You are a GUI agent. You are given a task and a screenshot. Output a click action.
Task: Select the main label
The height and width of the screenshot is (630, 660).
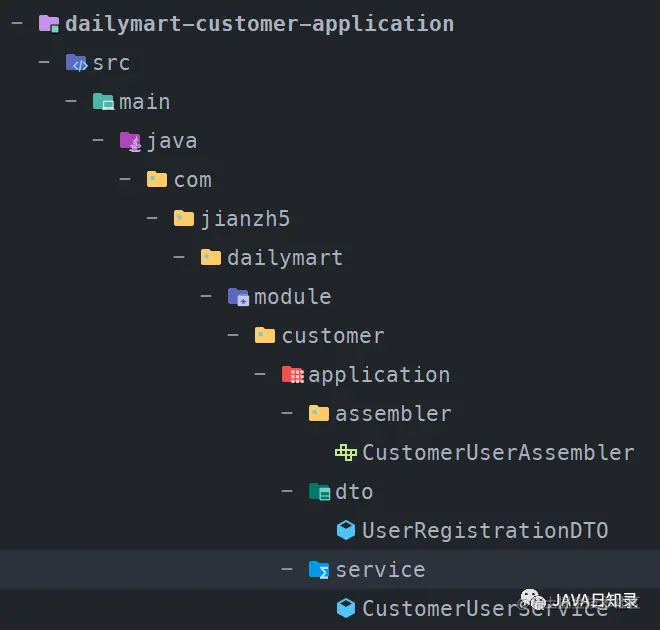(x=145, y=102)
